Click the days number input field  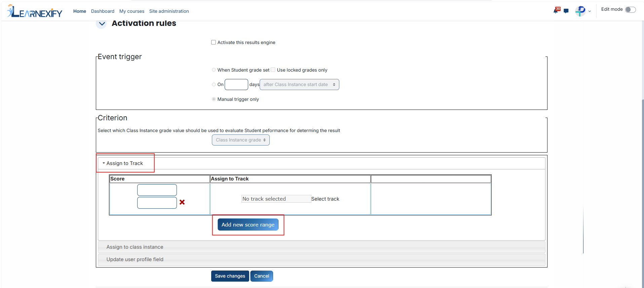(236, 84)
